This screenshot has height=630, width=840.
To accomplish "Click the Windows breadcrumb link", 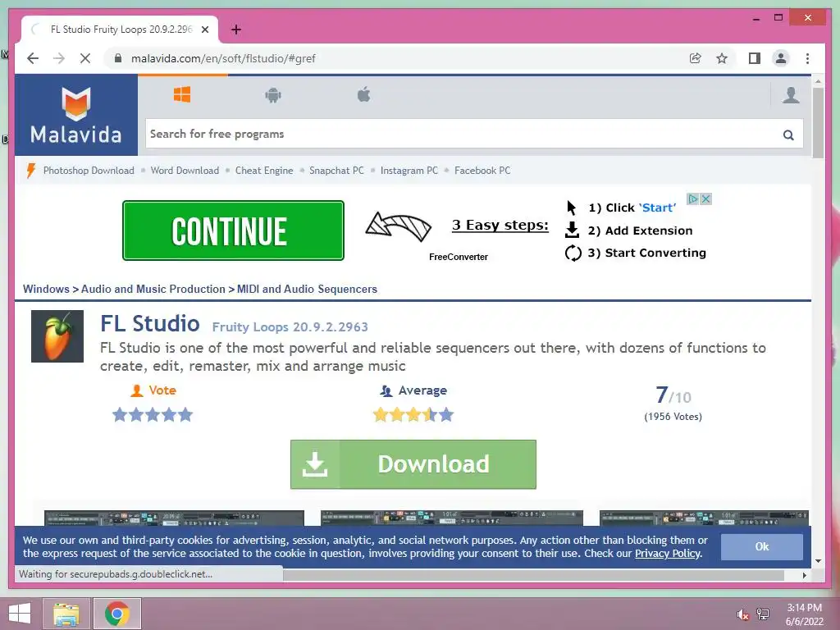I will 46,290.
